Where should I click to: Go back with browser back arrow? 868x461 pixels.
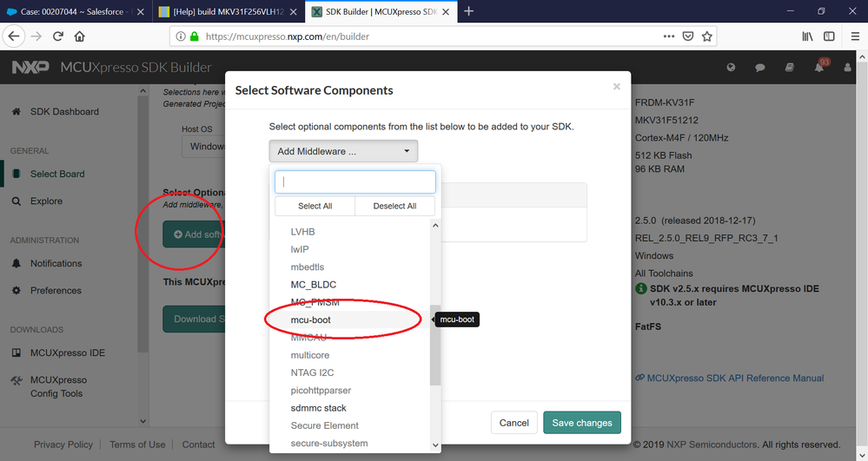[14, 36]
